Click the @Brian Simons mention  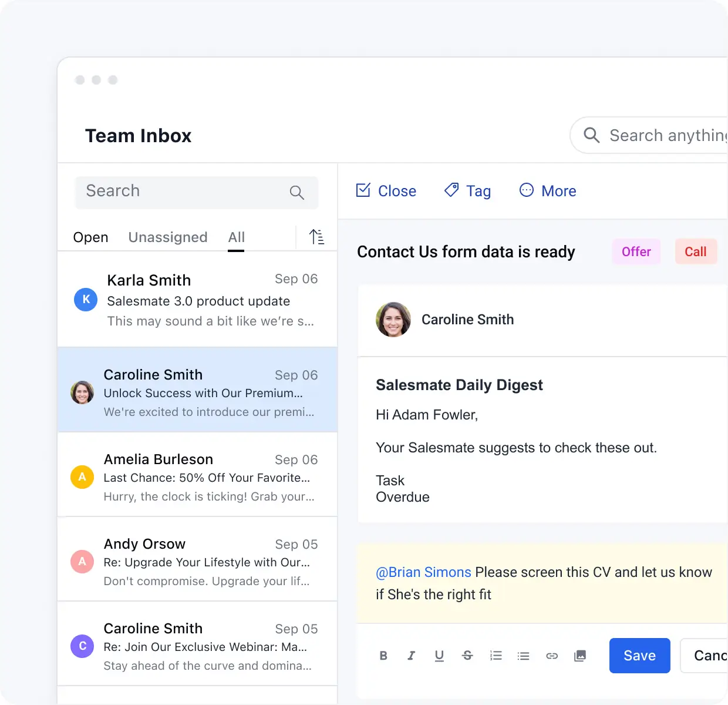coord(423,572)
